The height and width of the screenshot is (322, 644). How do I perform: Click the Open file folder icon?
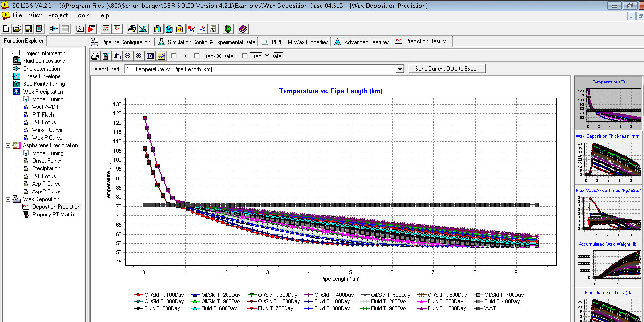tap(17, 29)
